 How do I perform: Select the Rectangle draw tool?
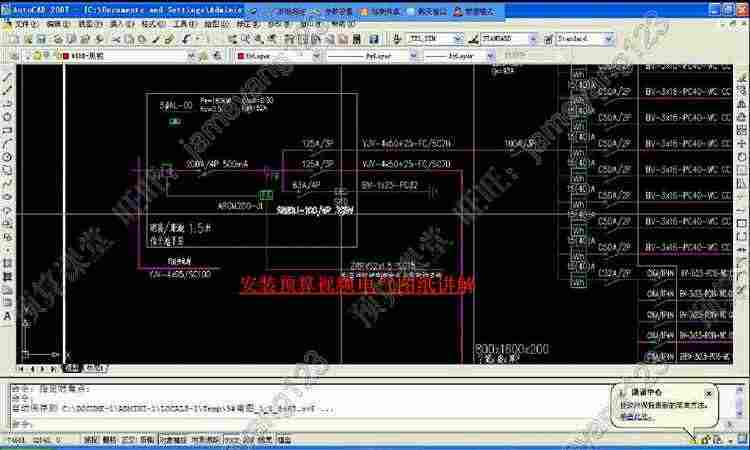coord(7,130)
